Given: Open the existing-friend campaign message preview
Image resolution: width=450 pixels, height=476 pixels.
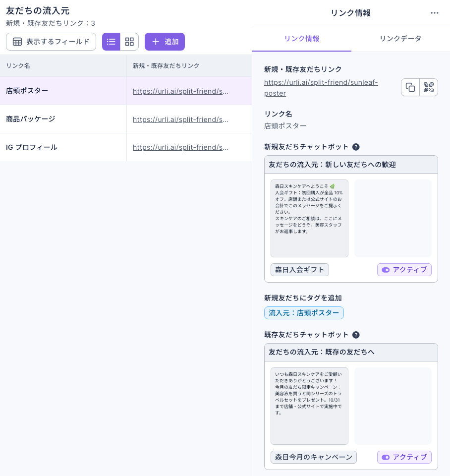Looking at the screenshot, I should coord(309,406).
